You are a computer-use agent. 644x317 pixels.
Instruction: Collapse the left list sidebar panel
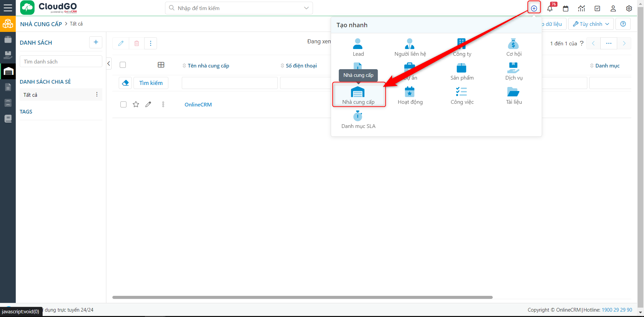109,63
